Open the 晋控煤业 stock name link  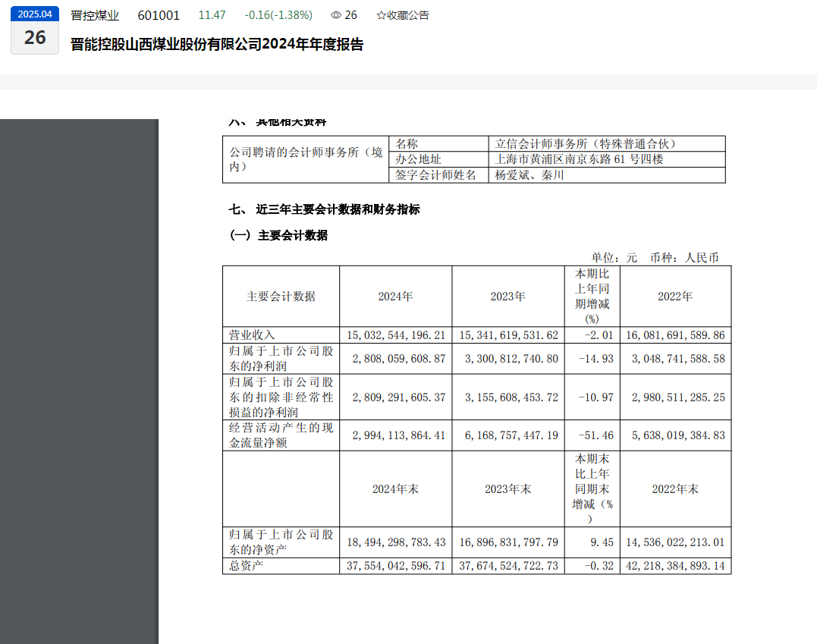(95, 15)
